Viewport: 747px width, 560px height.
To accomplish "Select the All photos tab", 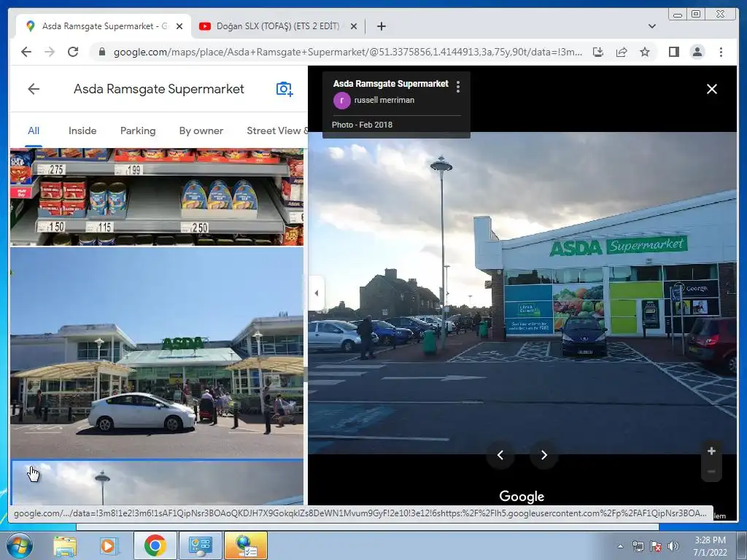I will click(34, 131).
